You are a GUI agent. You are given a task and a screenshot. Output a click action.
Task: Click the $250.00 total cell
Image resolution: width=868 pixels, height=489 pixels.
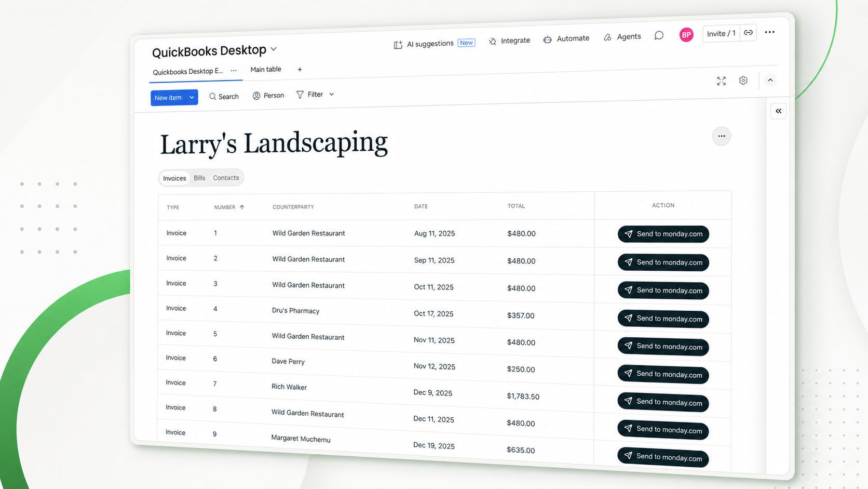pyautogui.click(x=521, y=369)
